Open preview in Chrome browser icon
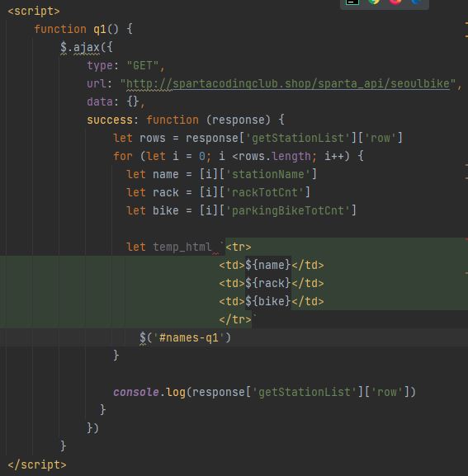This screenshot has width=468, height=476. (374, 2)
